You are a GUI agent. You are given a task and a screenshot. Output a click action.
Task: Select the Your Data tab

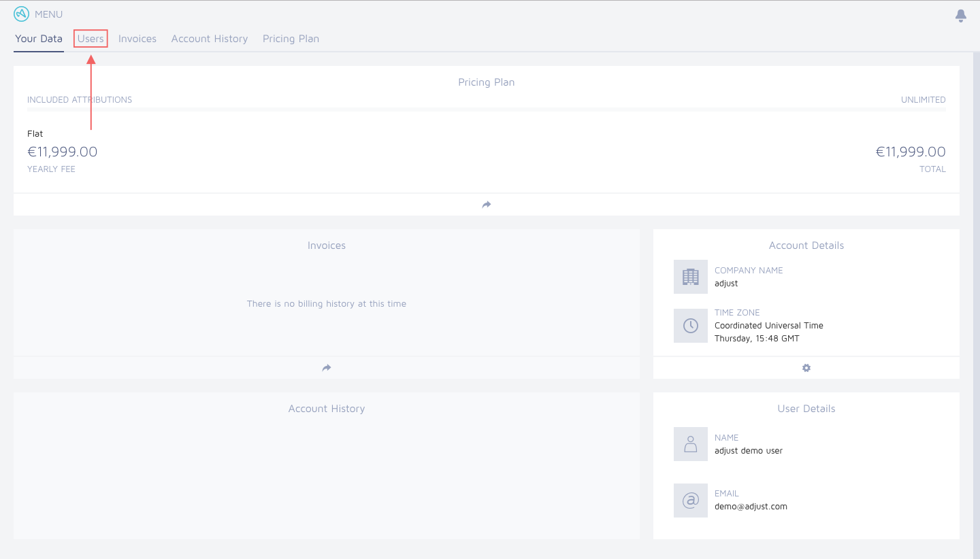pyautogui.click(x=38, y=39)
